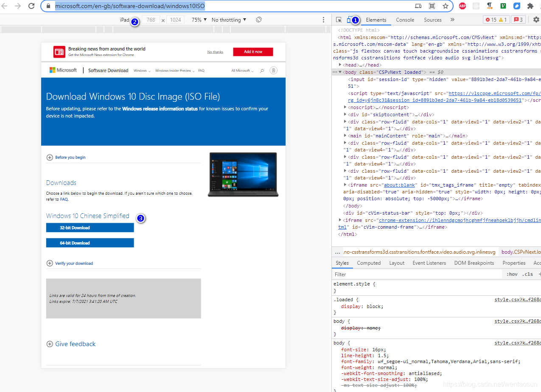Click the Microsoft News extension red icon
This screenshot has height=392, width=541.
59,52
